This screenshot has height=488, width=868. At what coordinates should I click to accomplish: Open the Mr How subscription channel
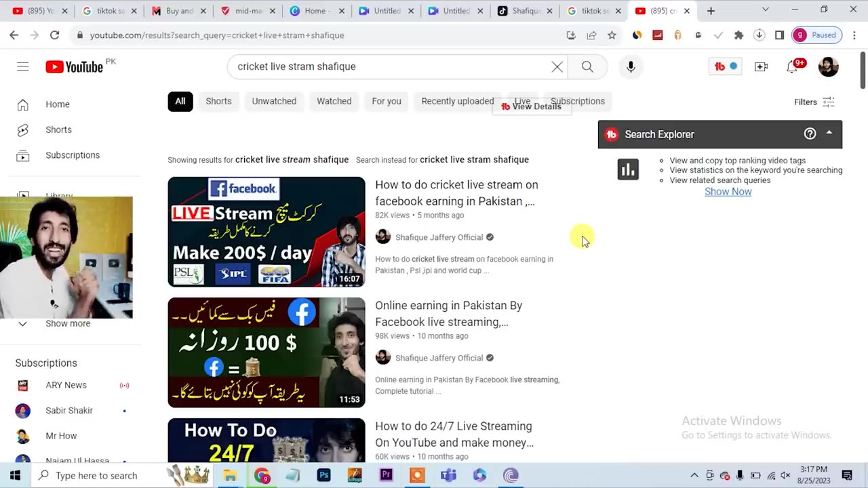tap(61, 436)
